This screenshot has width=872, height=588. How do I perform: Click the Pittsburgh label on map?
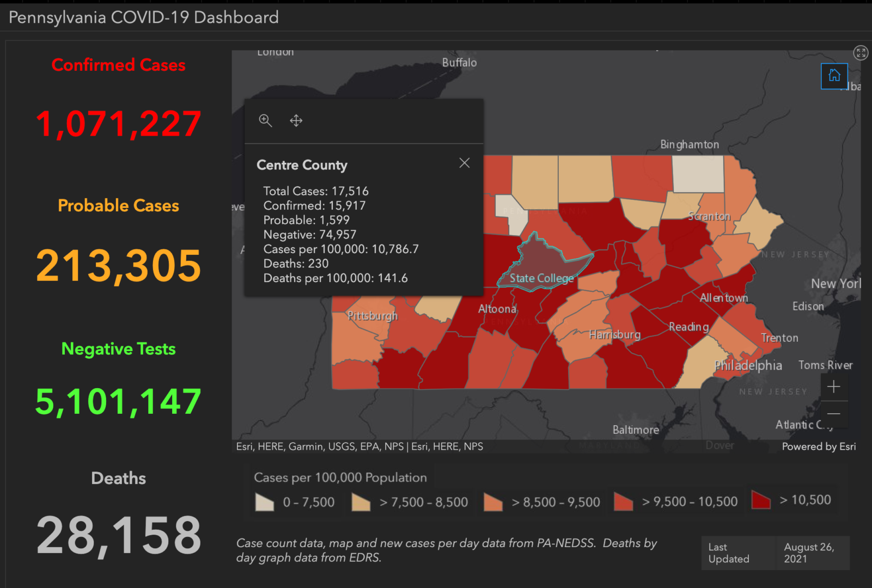click(373, 316)
